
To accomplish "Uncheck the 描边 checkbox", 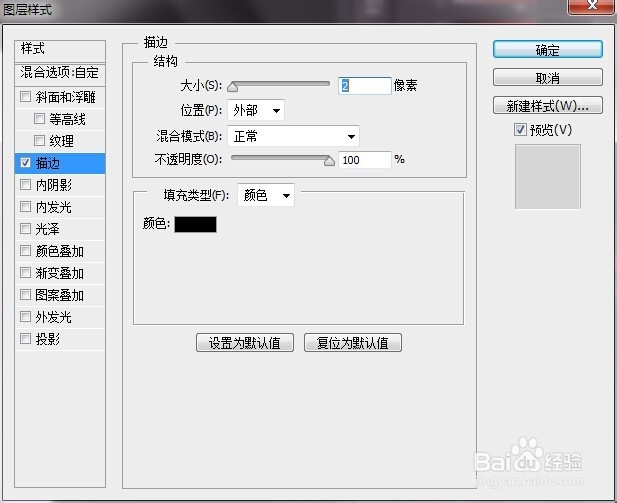I will click(x=26, y=163).
